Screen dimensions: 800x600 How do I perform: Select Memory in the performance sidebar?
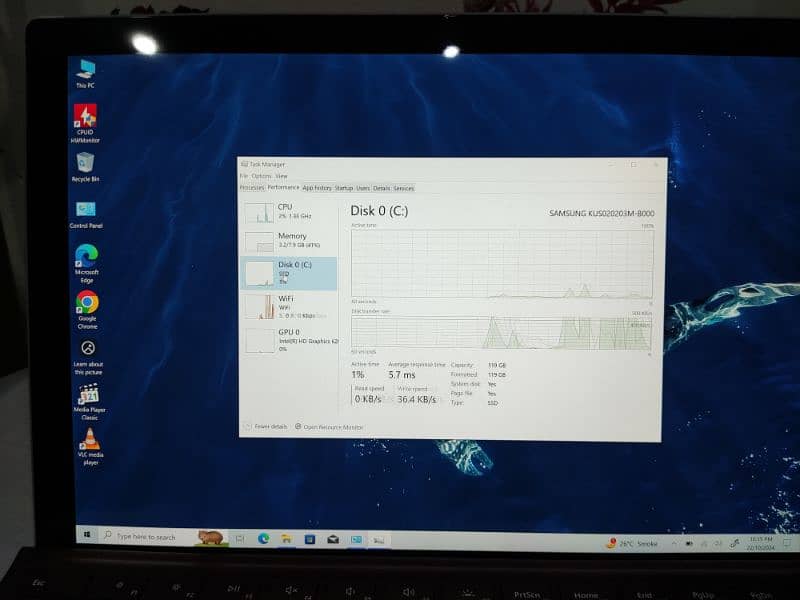point(289,240)
